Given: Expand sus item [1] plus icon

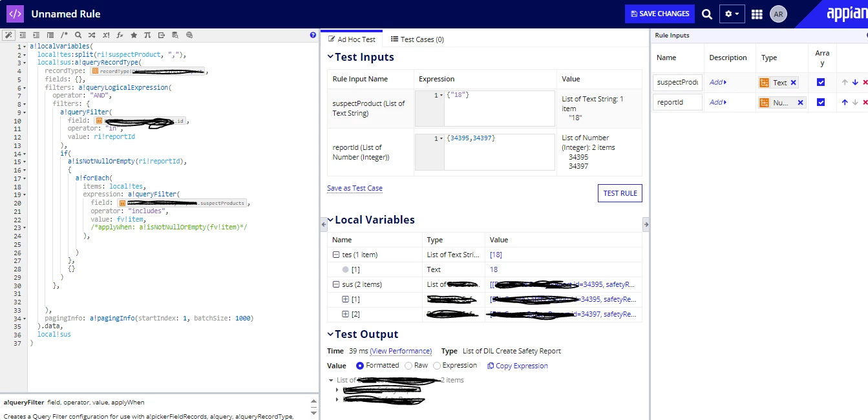Looking at the screenshot, I should (345, 299).
